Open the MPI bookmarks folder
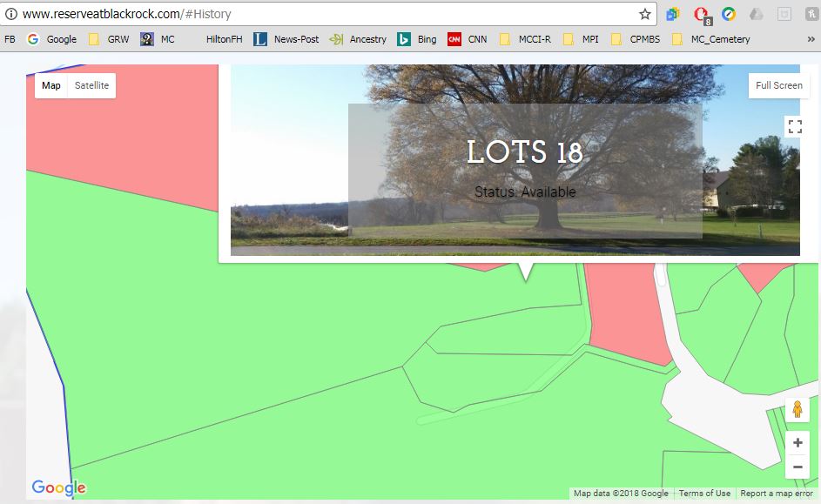Screen dimensions: 821x504 click(x=581, y=39)
